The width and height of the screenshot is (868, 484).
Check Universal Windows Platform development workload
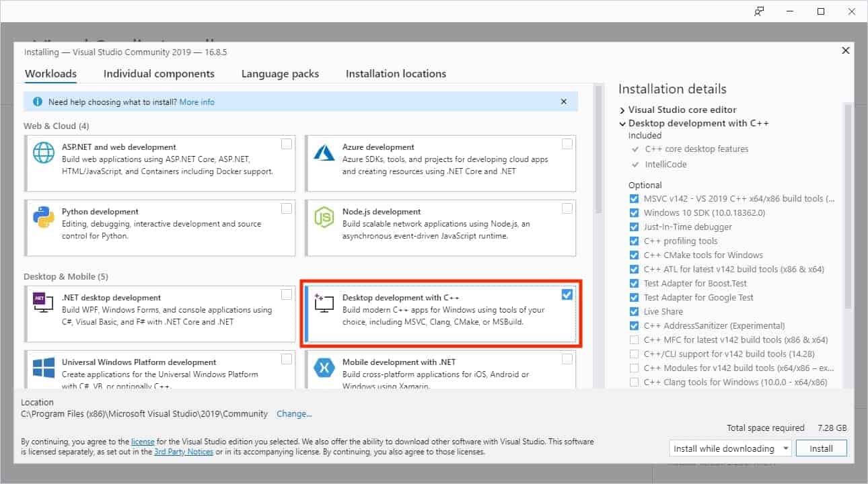pos(287,359)
